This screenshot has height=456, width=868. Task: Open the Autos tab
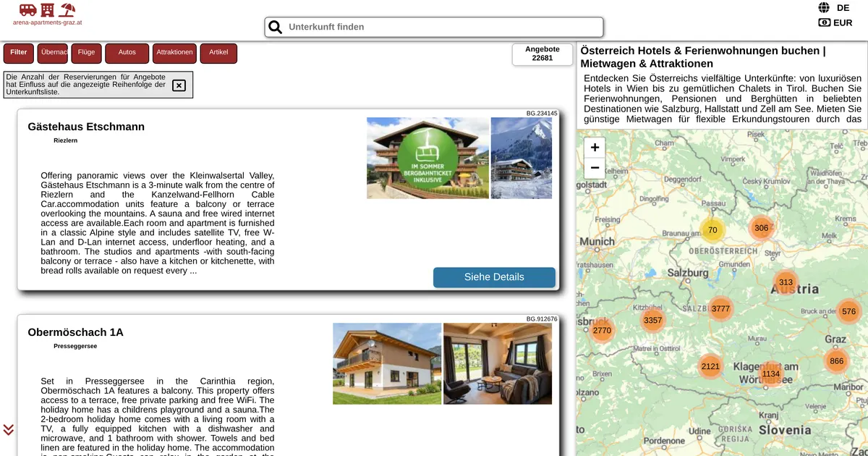127,53
